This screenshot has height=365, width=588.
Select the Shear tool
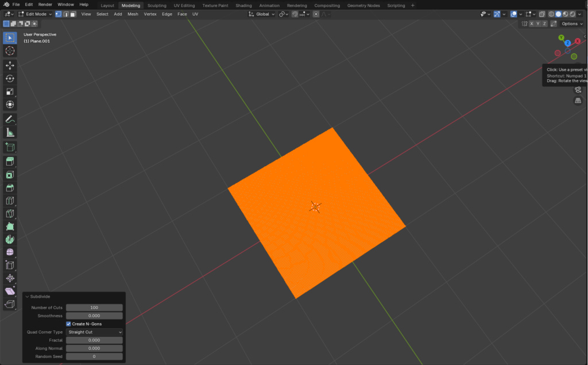(10, 291)
